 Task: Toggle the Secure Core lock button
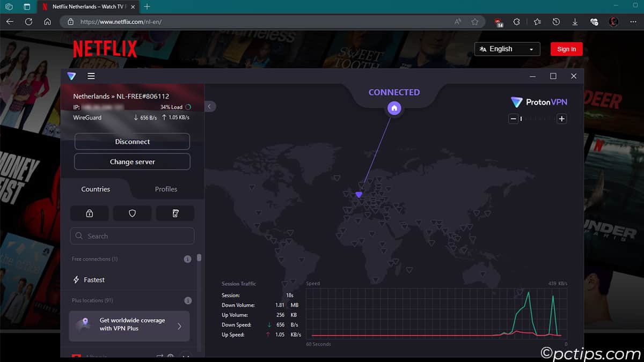click(89, 213)
